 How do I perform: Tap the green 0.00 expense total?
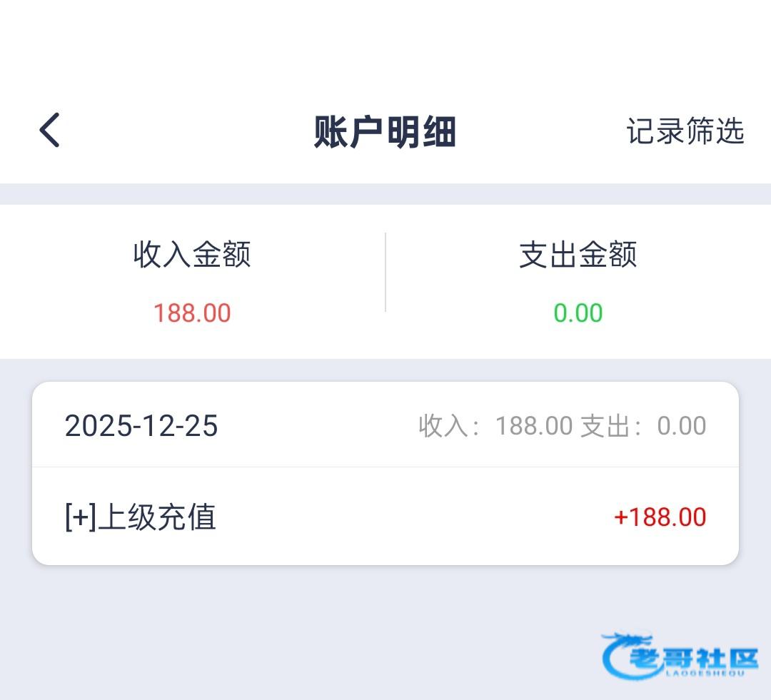tap(578, 313)
